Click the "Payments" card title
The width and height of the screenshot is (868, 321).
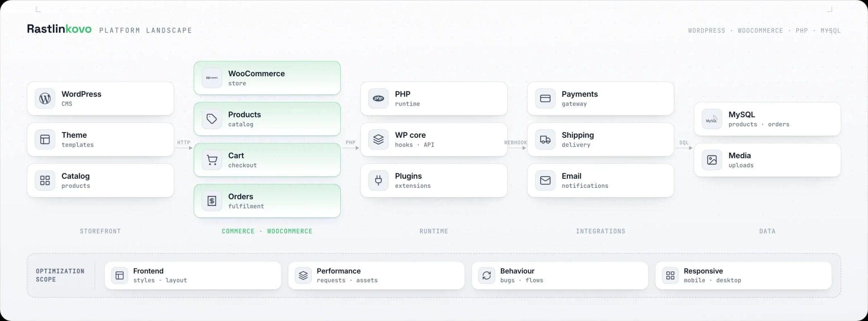580,94
